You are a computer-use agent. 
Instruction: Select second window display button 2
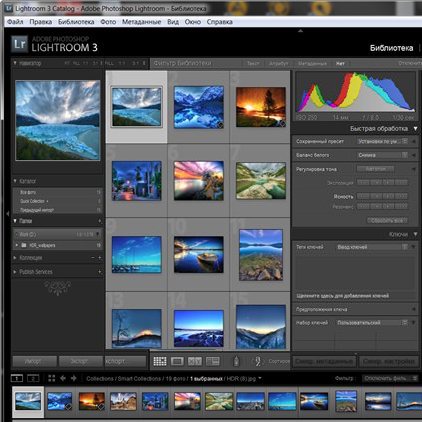tap(33, 378)
